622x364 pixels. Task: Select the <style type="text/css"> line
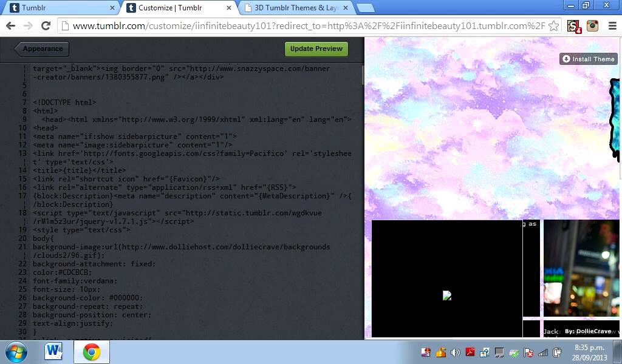tap(81, 230)
